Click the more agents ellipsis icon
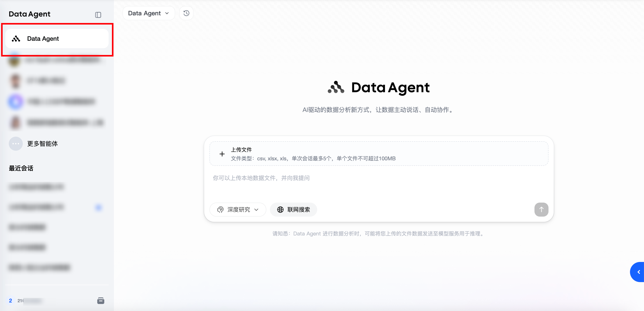 coord(16,143)
